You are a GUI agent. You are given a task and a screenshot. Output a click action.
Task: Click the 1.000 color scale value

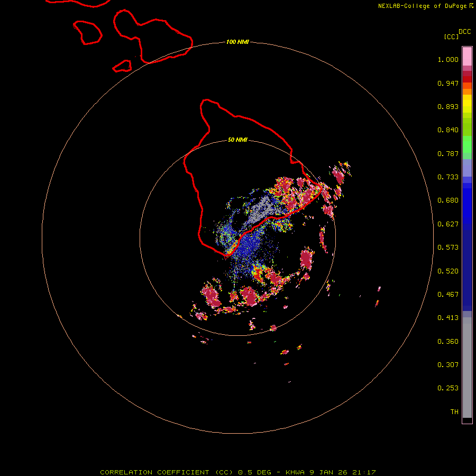pyautogui.click(x=448, y=59)
